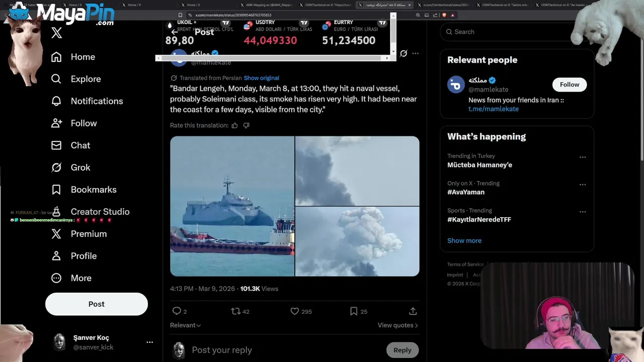Viewport: 644px width, 362px height.
Task: Open more options for #AvaYaman trend
Action: (583, 185)
